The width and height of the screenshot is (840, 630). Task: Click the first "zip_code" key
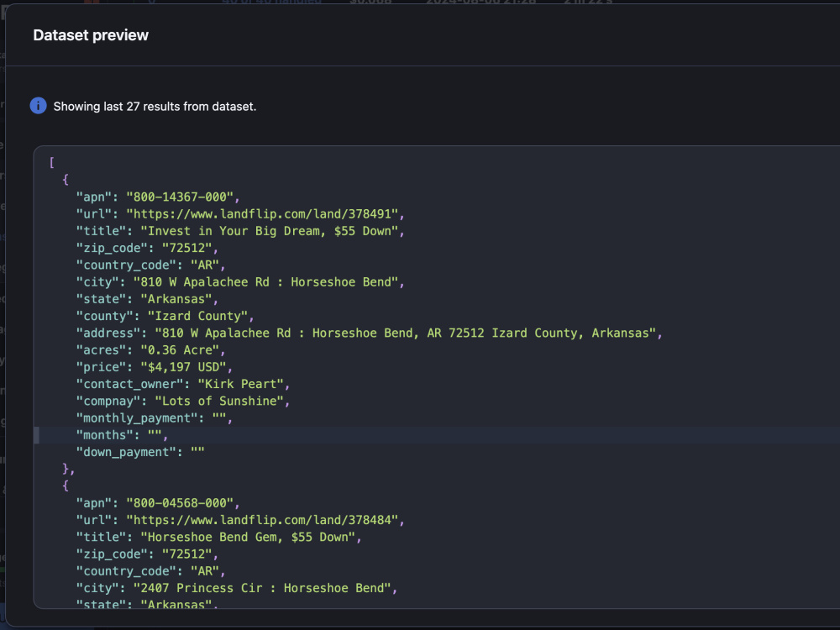coord(112,248)
